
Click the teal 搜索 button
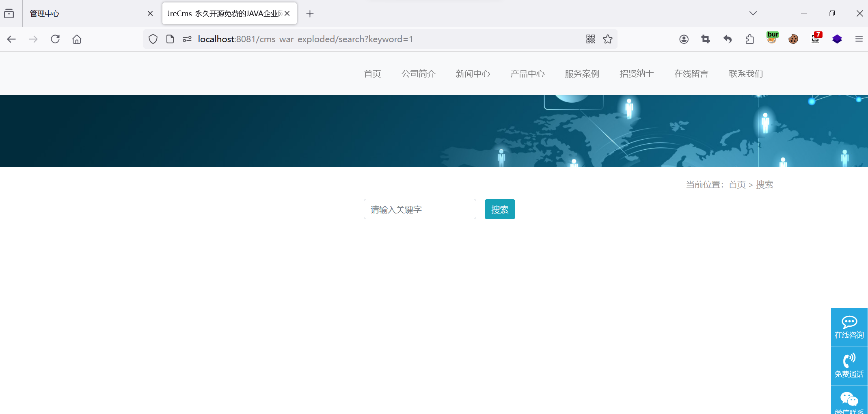pyautogui.click(x=500, y=209)
